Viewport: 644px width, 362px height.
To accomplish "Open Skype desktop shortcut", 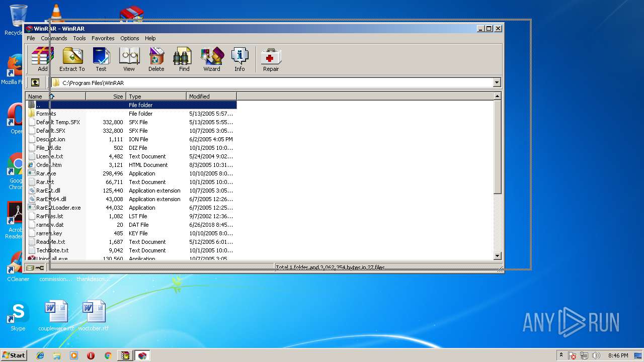I will coord(18,317).
